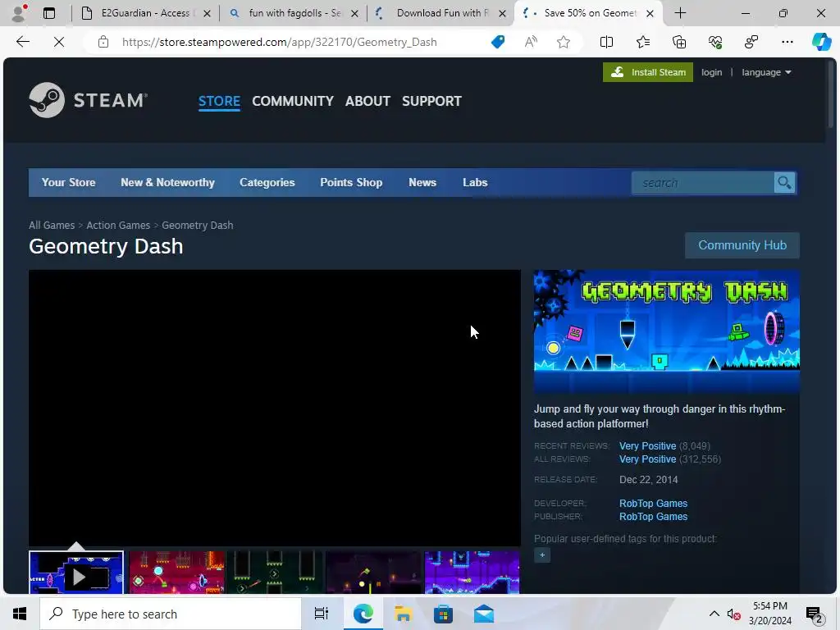Open File Explorer from taskbar

[x=403, y=614]
